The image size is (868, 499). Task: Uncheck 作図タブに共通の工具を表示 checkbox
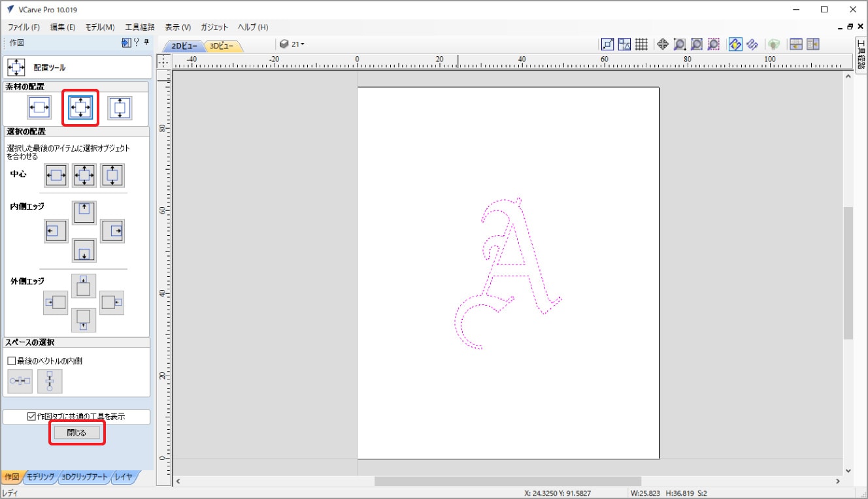pyautogui.click(x=31, y=416)
